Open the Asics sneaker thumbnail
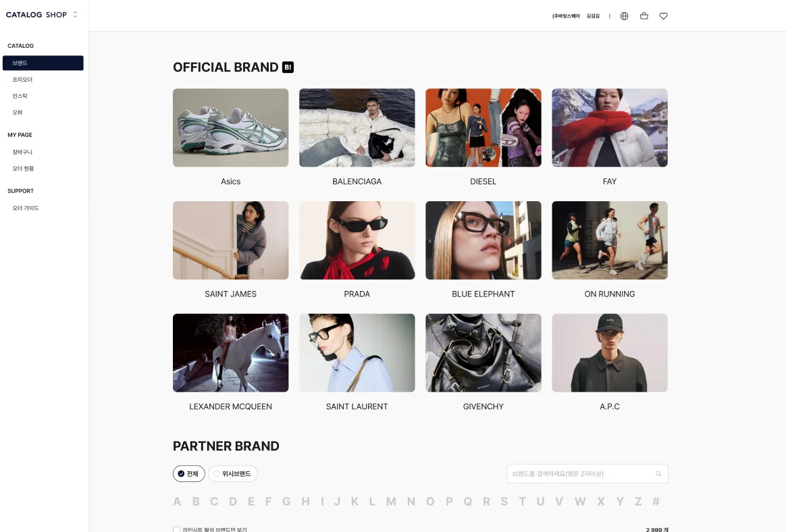 [x=230, y=128]
